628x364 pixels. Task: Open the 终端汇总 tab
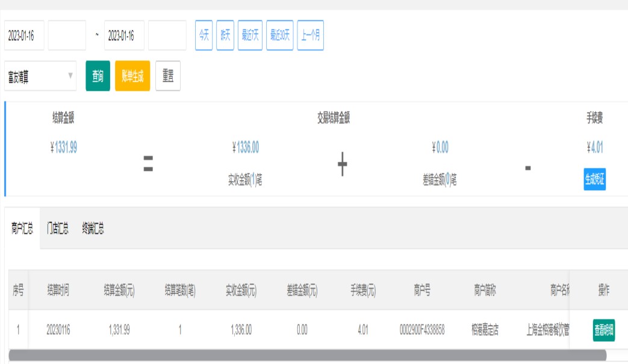click(93, 229)
